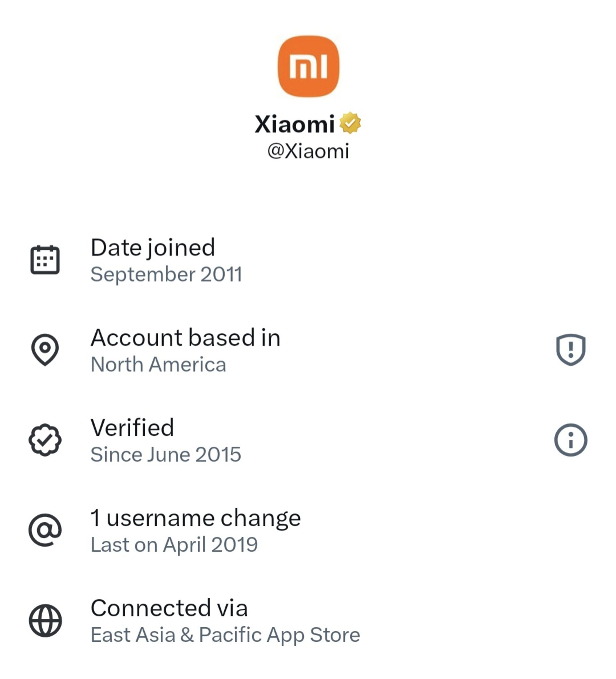Open the info icon next to Verified
This screenshot has width=616, height=679.
(x=570, y=440)
